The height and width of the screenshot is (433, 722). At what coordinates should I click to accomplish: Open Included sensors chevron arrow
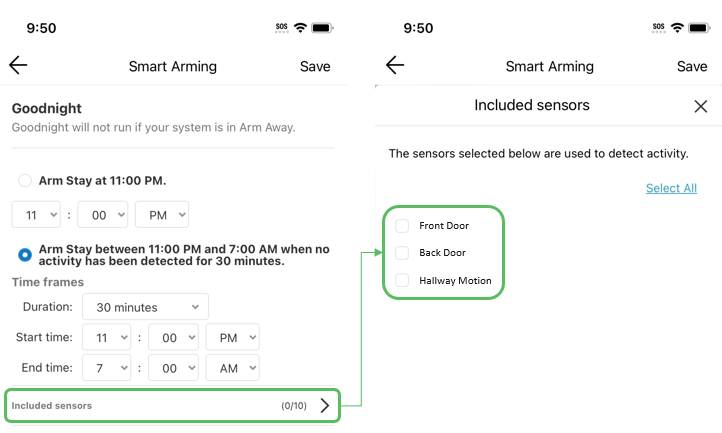325,405
